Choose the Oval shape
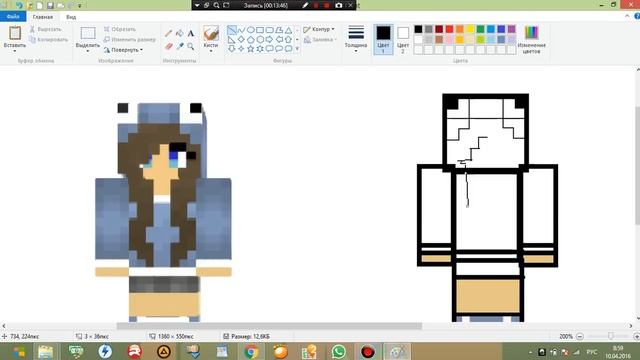 [x=250, y=30]
